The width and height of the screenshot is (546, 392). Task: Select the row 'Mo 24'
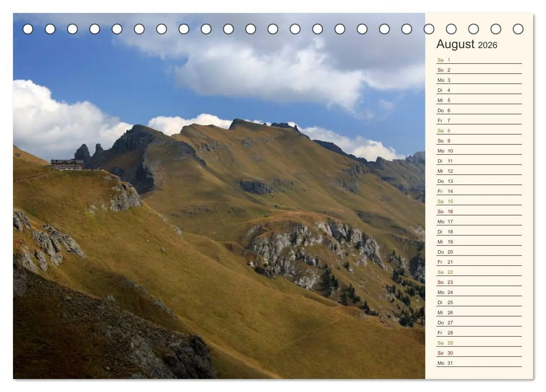click(479, 292)
